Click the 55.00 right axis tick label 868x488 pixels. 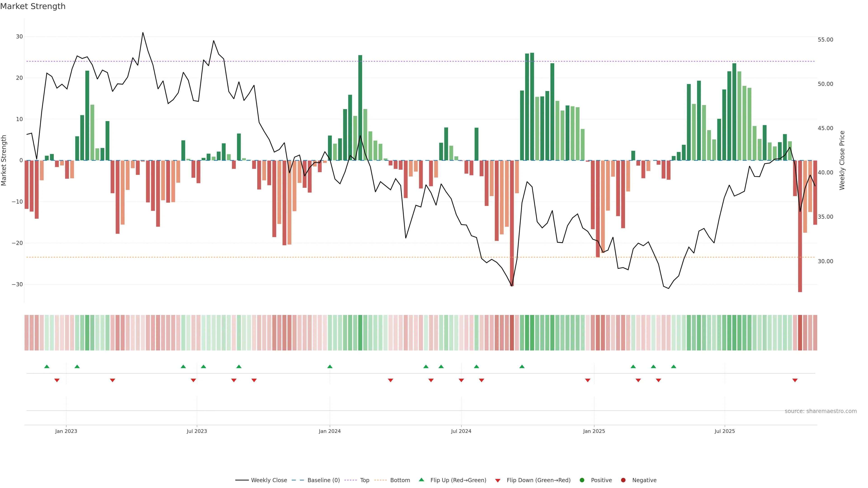pos(825,40)
